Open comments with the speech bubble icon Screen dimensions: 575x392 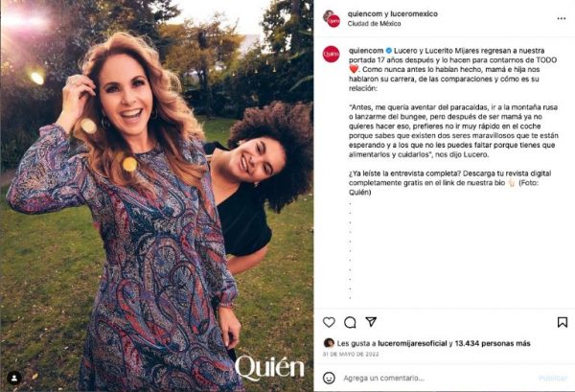pos(350,322)
